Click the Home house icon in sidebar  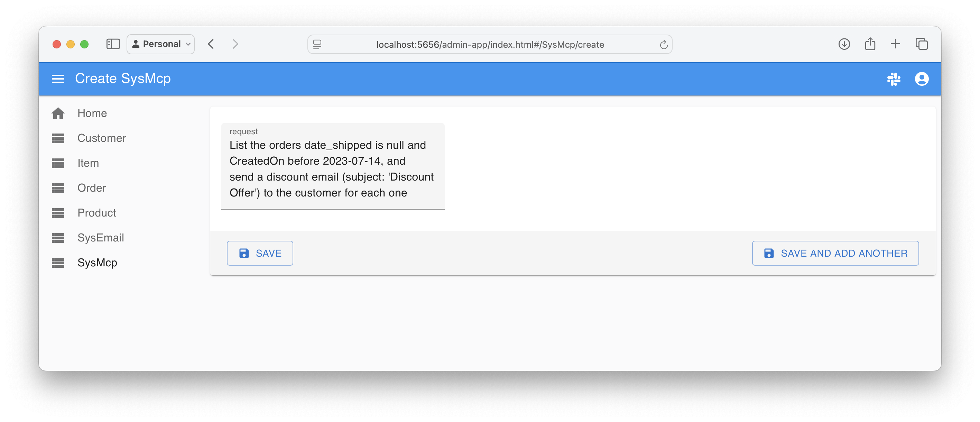click(58, 113)
